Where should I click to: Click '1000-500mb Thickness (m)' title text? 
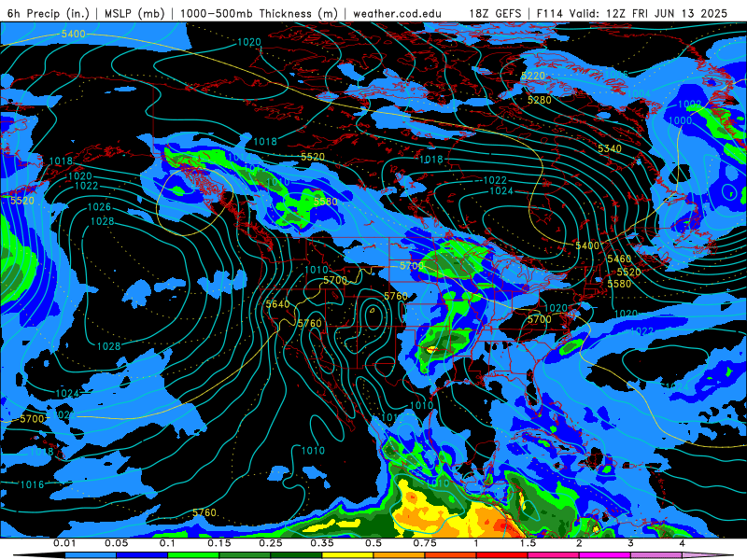click(260, 13)
